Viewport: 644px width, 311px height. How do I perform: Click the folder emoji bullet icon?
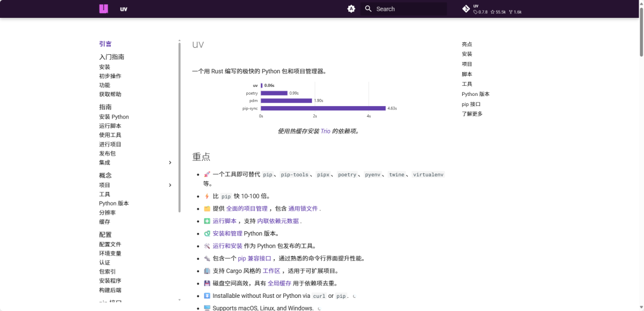pos(207,209)
